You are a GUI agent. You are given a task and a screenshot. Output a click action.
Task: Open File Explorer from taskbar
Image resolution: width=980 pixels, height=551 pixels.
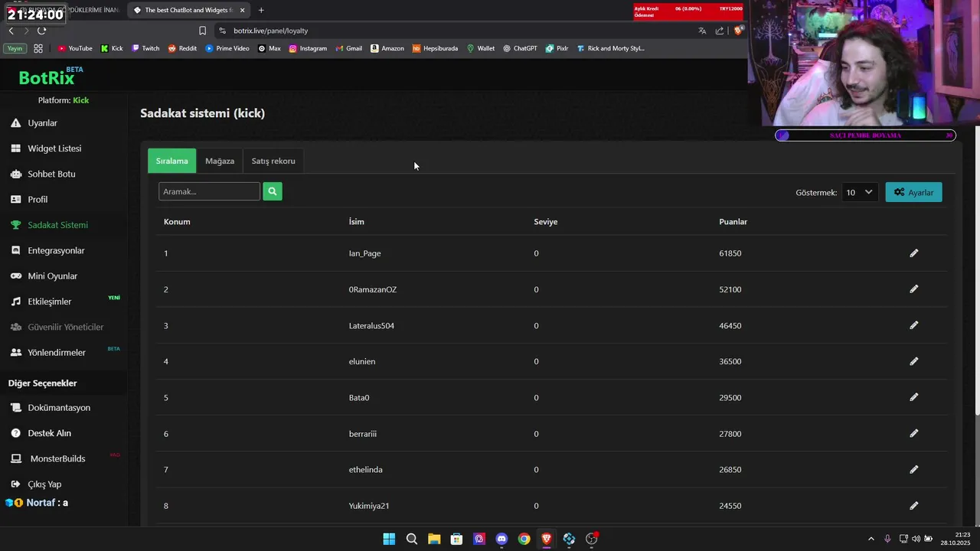434,539
